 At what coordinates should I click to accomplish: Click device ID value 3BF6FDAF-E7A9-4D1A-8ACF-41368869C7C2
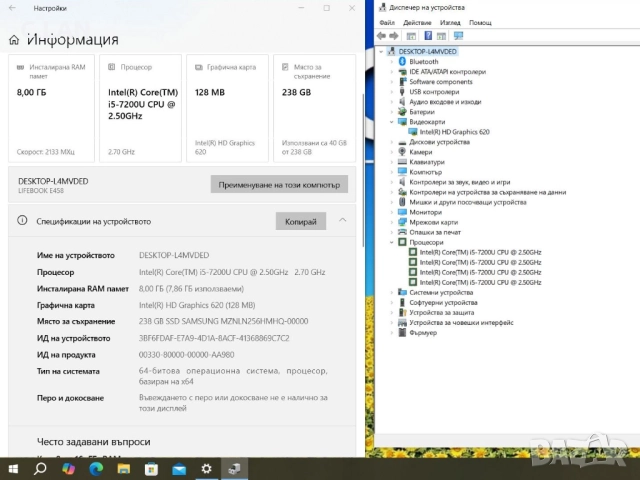214,338
